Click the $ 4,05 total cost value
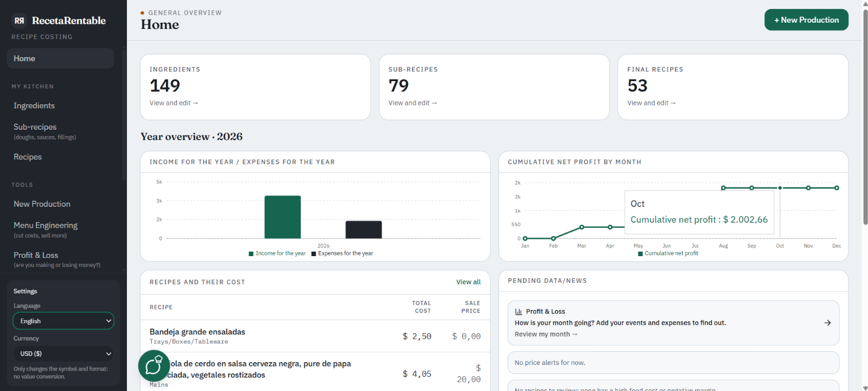 coord(417,374)
